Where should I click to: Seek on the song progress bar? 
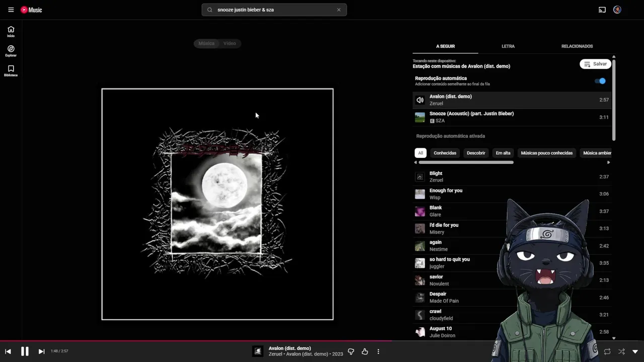(322, 341)
